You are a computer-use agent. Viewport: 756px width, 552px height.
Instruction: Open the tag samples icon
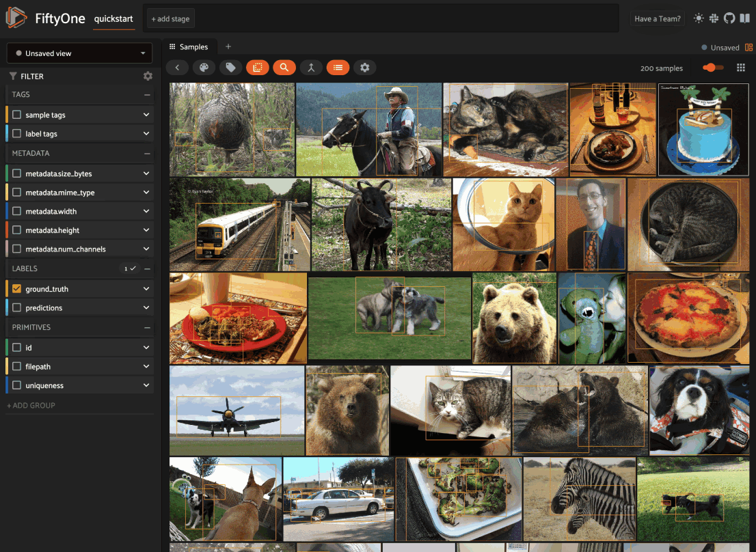tap(231, 68)
